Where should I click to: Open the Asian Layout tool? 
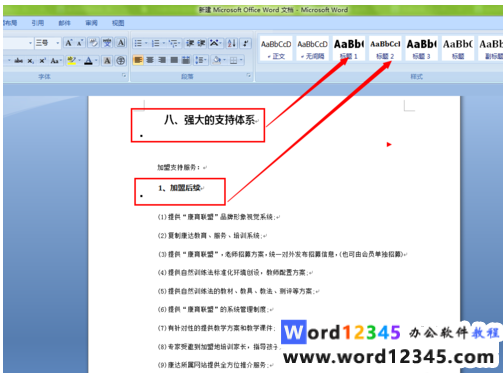[214, 43]
